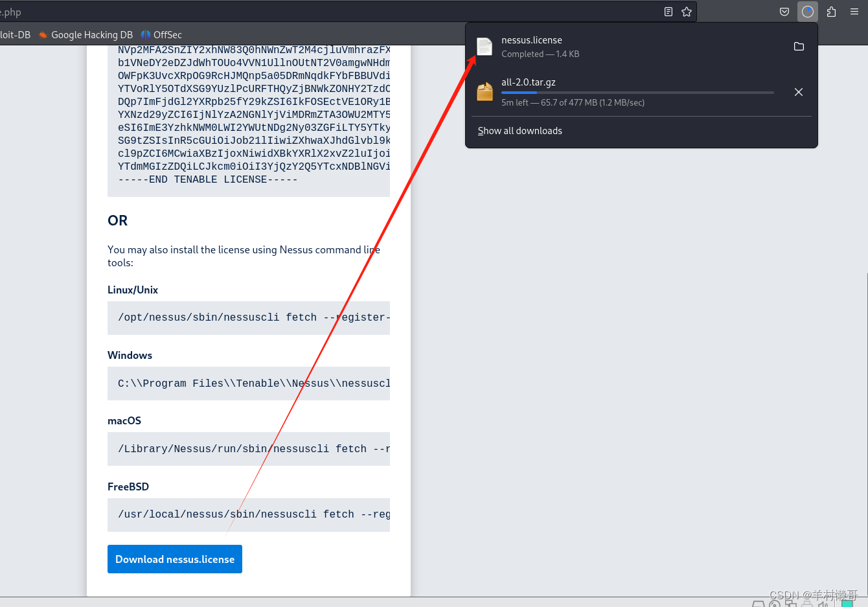Viewport: 868px width, 607px height.
Task: Open the OffSec bookmark
Action: coord(161,35)
